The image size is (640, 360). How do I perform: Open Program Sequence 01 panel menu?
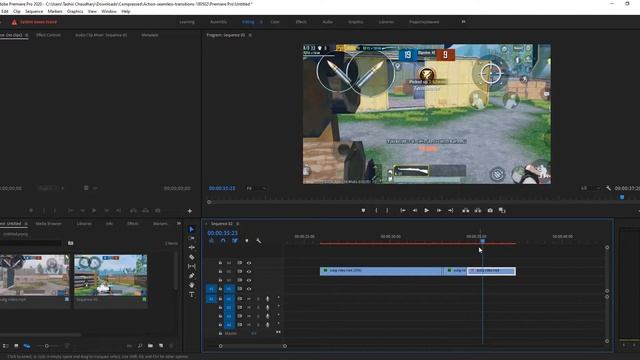point(250,35)
